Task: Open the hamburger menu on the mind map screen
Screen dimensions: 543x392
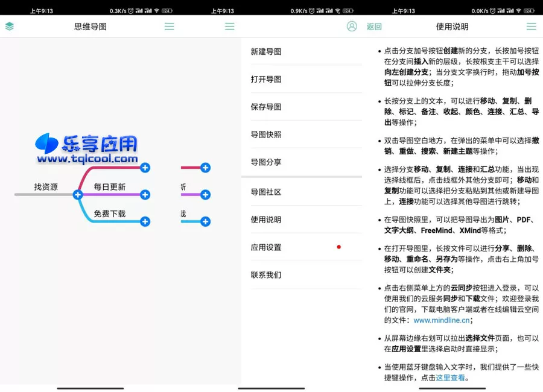Action: (x=170, y=27)
